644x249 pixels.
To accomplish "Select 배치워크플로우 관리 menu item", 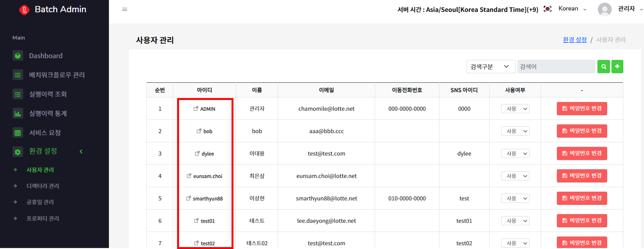I will [57, 75].
